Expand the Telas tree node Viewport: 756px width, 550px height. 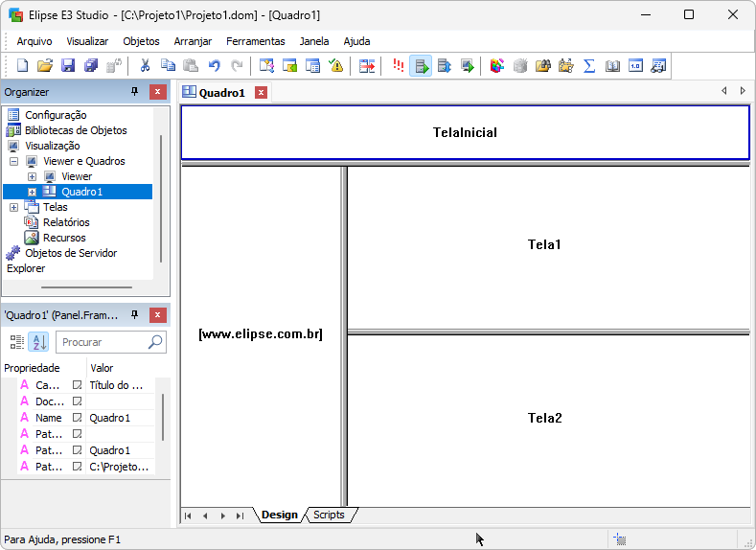[14, 207]
